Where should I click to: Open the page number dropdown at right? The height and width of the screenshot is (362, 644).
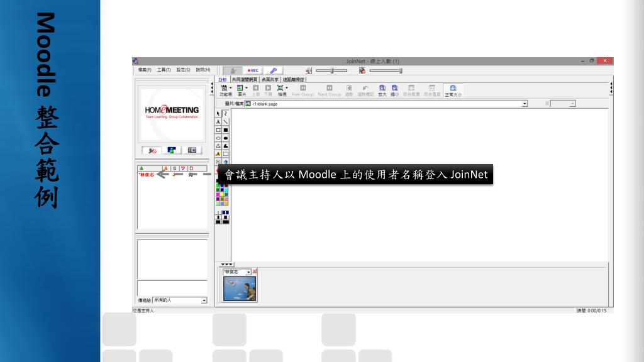click(x=572, y=104)
